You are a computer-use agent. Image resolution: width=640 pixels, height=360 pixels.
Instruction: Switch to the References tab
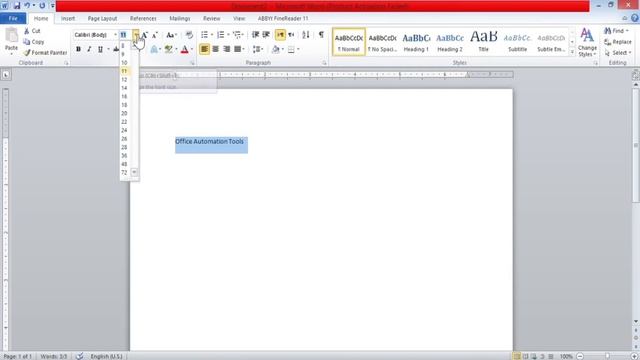143,18
